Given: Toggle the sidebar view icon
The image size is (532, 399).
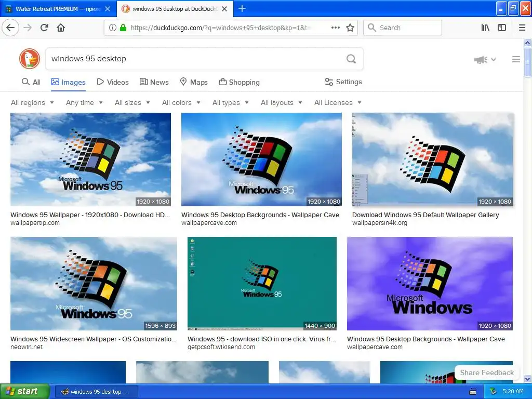Looking at the screenshot, I should (502, 28).
